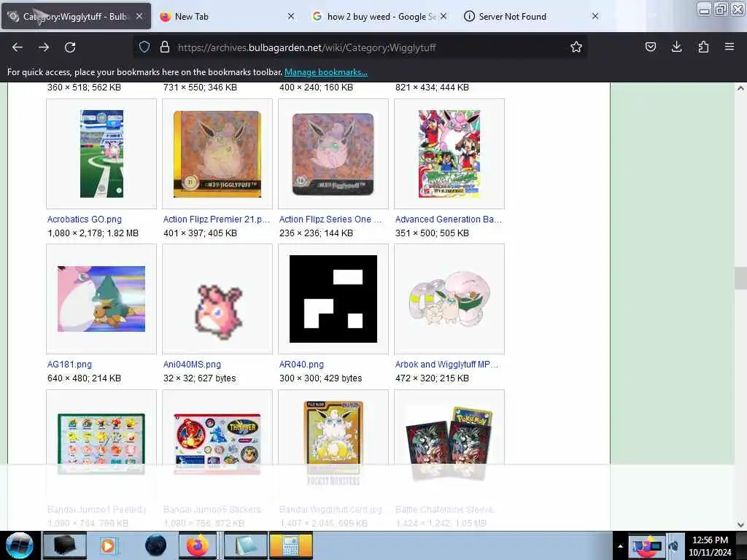The height and width of the screenshot is (560, 747).
Task: Click the page scrollbar up arrow
Action: click(x=740, y=88)
